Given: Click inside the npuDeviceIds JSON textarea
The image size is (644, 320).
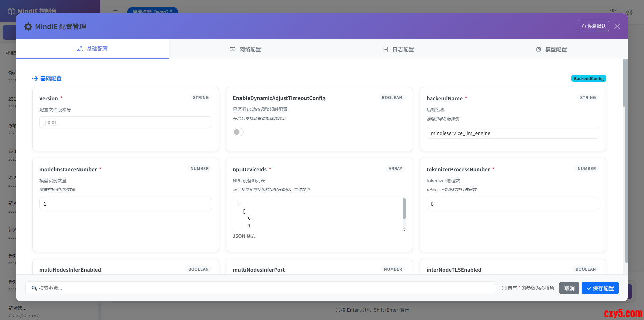Looking at the screenshot, I should 317,214.
